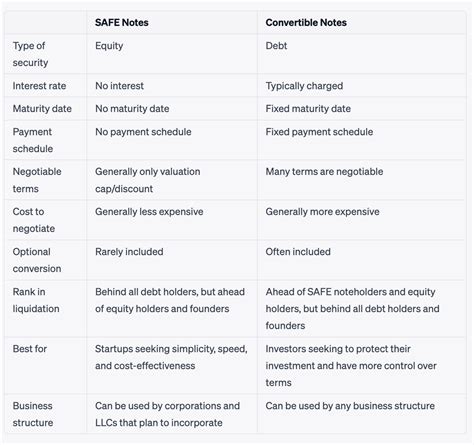The image size is (474, 445).
Task: Click the Debt cell under Convertible Notes
Action: (276, 46)
